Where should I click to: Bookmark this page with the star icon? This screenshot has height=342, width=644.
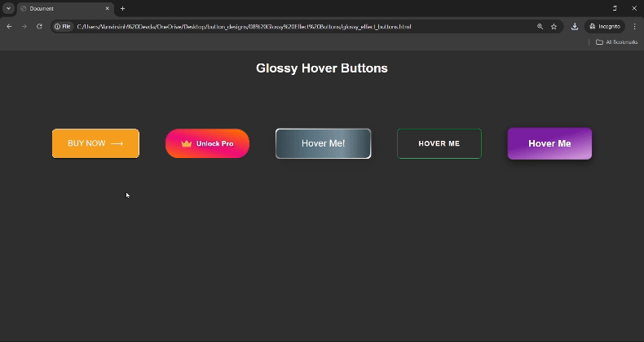pos(554,27)
